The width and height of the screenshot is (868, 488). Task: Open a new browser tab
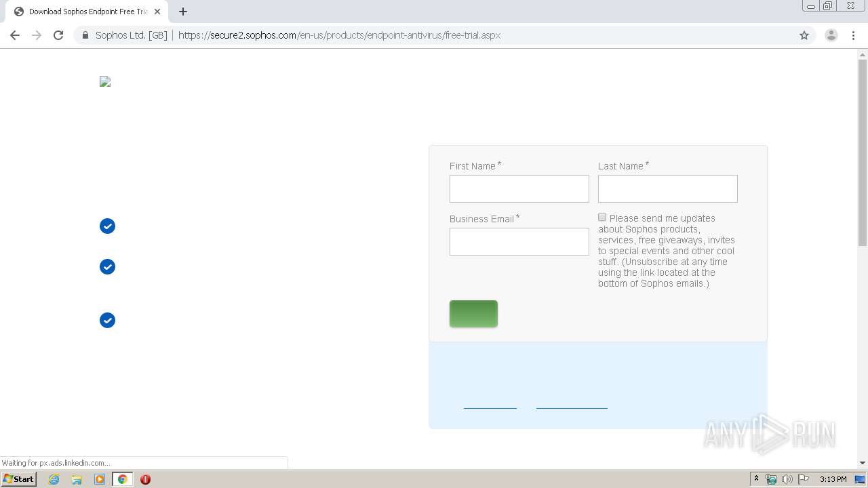click(183, 12)
